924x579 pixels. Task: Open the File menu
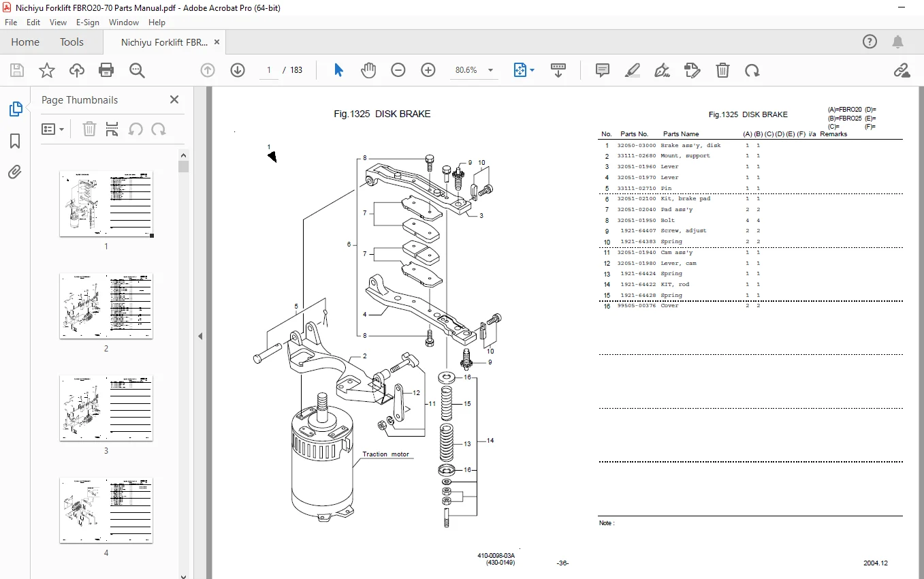11,22
